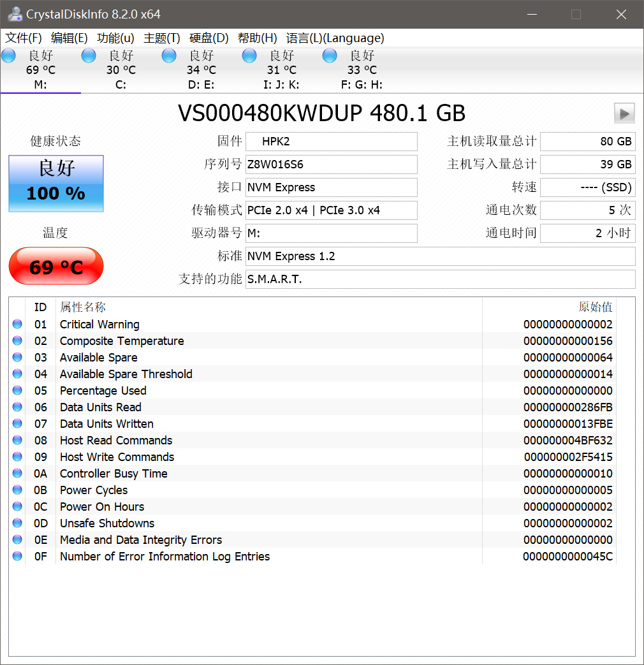
Task: Select the Composite Temperature attribute name
Action: [122, 341]
